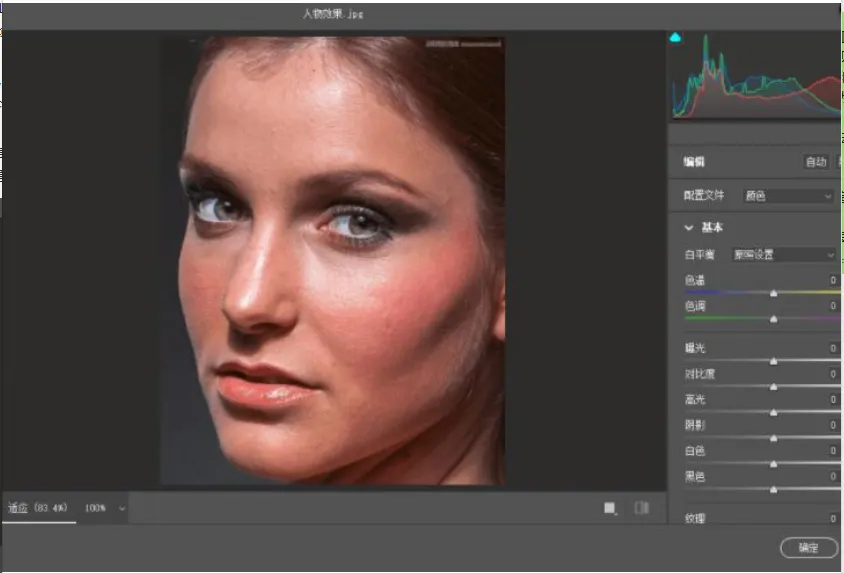844x573 pixels.
Task: Click the 高光 highlights slider handle
Action: click(773, 413)
